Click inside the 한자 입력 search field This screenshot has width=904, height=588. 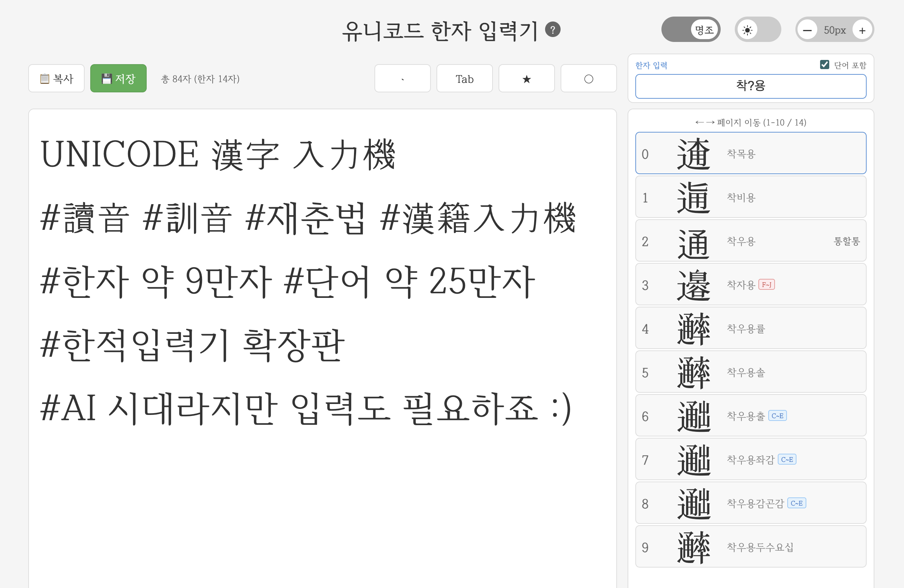point(750,86)
